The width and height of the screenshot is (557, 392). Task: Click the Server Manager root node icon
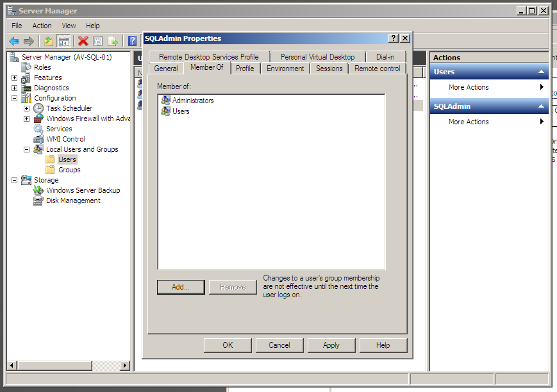(15, 57)
